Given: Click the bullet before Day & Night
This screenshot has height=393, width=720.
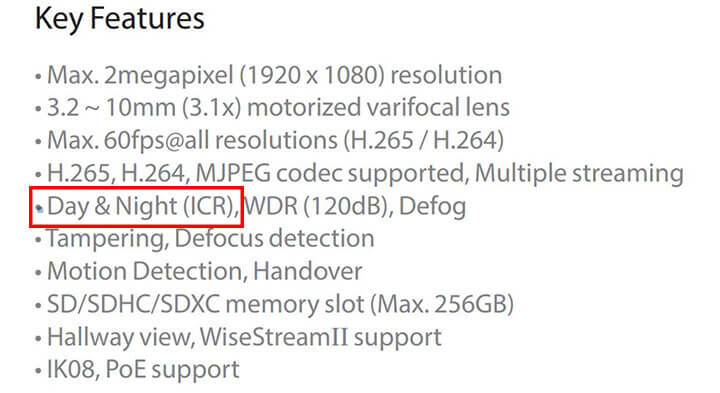Looking at the screenshot, I should pyautogui.click(x=39, y=209).
